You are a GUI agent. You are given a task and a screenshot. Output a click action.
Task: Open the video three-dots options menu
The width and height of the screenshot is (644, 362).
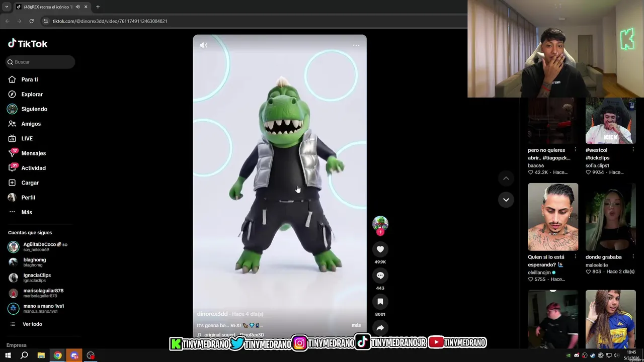click(356, 45)
